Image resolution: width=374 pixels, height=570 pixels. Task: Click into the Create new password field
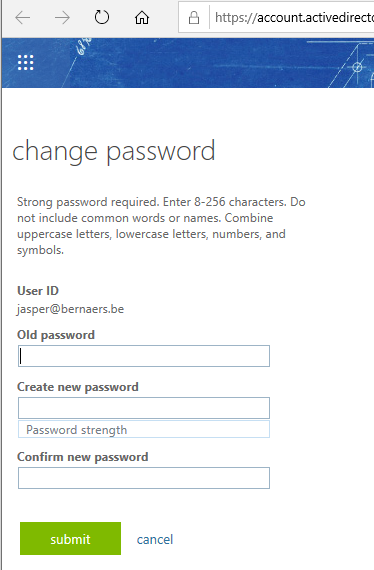144,408
